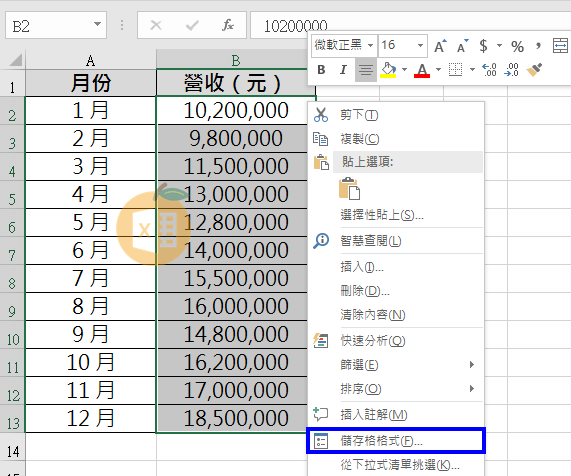This screenshot has height=476, width=571.
Task: Toggle Italic in the mini toolbar
Action: pyautogui.click(x=343, y=70)
